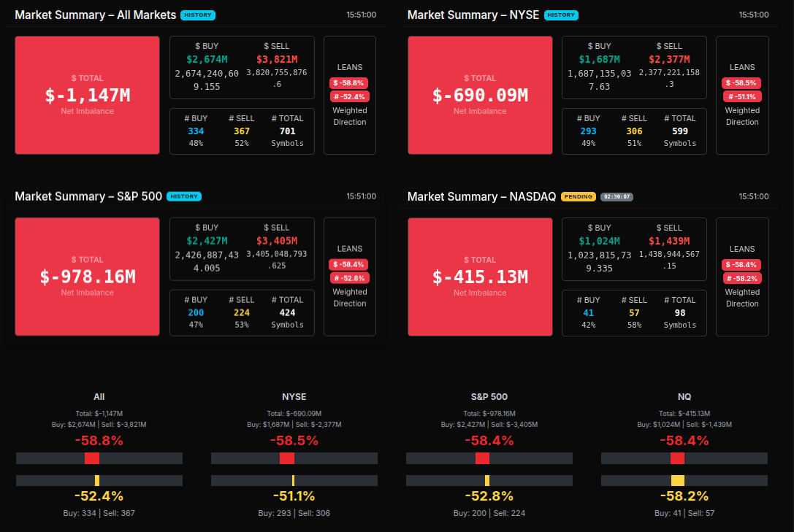This screenshot has height=532, width=794.
Task: Click the yellow marker on the NYSE gauge bar
Action: pos(293,480)
